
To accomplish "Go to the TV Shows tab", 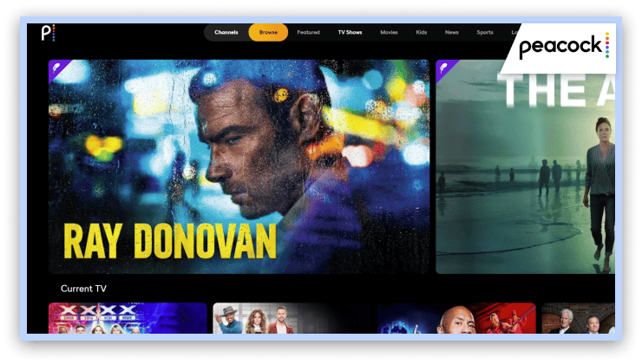I will point(350,33).
